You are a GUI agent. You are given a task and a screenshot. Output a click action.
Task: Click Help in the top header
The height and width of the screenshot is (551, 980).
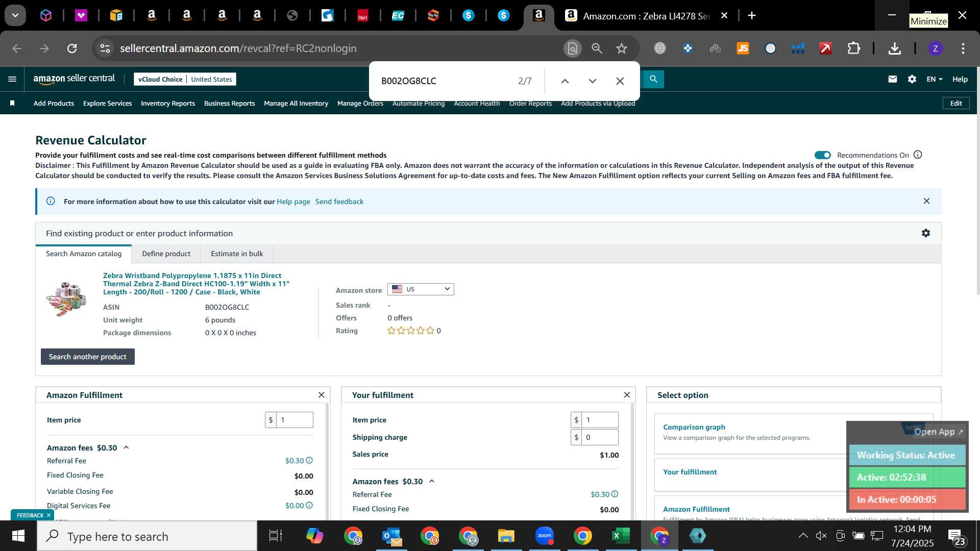[x=960, y=79]
